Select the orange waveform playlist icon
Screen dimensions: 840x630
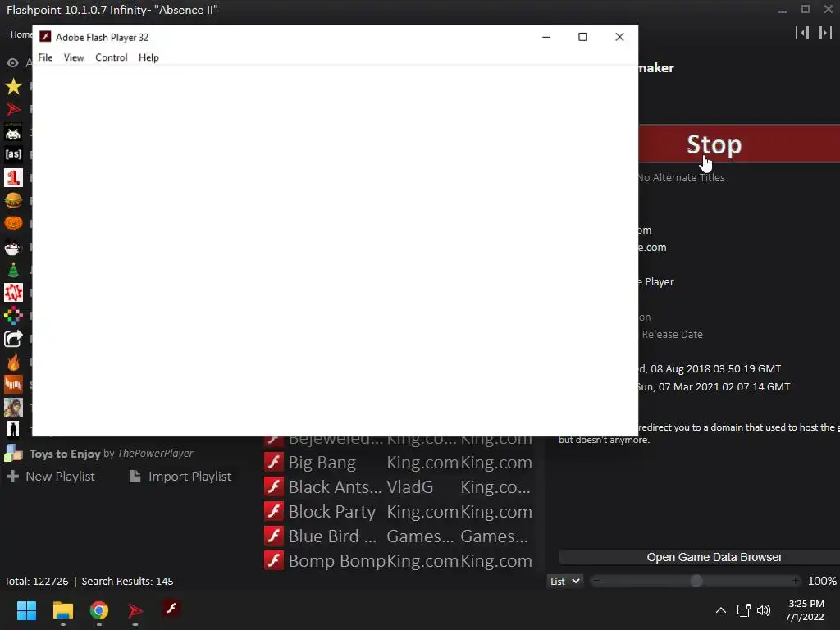(13, 384)
